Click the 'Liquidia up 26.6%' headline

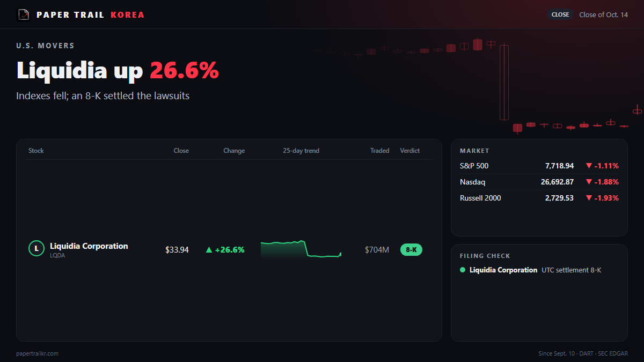point(118,71)
